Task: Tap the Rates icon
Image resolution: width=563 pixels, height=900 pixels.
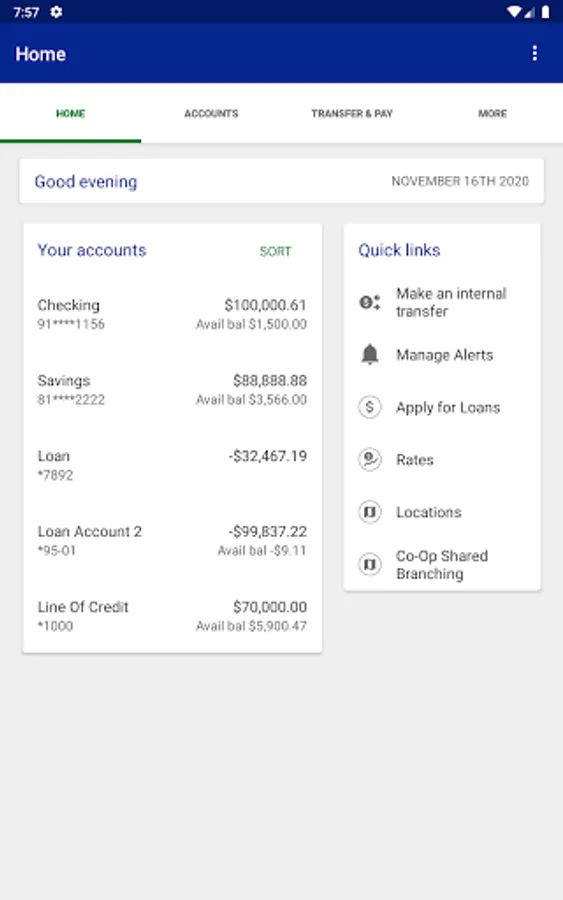Action: 370,459
